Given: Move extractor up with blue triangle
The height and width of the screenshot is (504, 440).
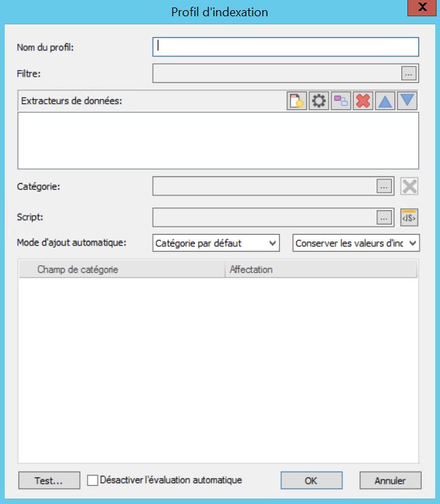Looking at the screenshot, I should 385,101.
